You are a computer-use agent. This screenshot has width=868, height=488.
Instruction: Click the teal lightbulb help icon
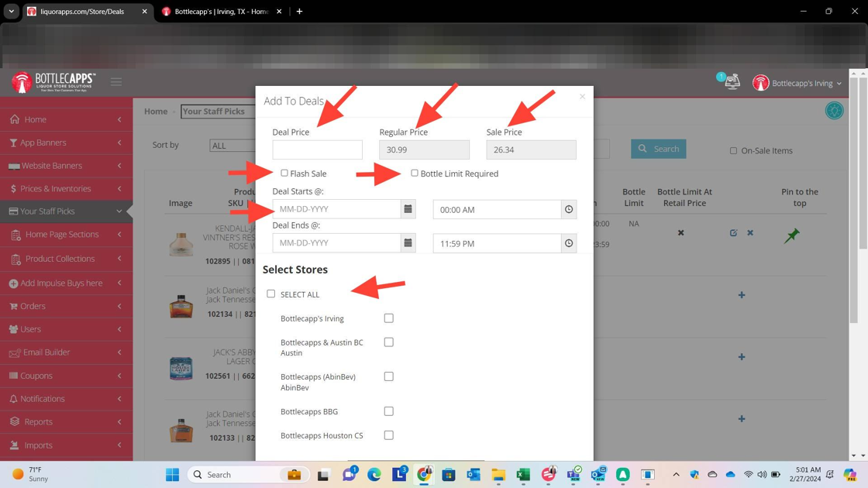(x=834, y=111)
